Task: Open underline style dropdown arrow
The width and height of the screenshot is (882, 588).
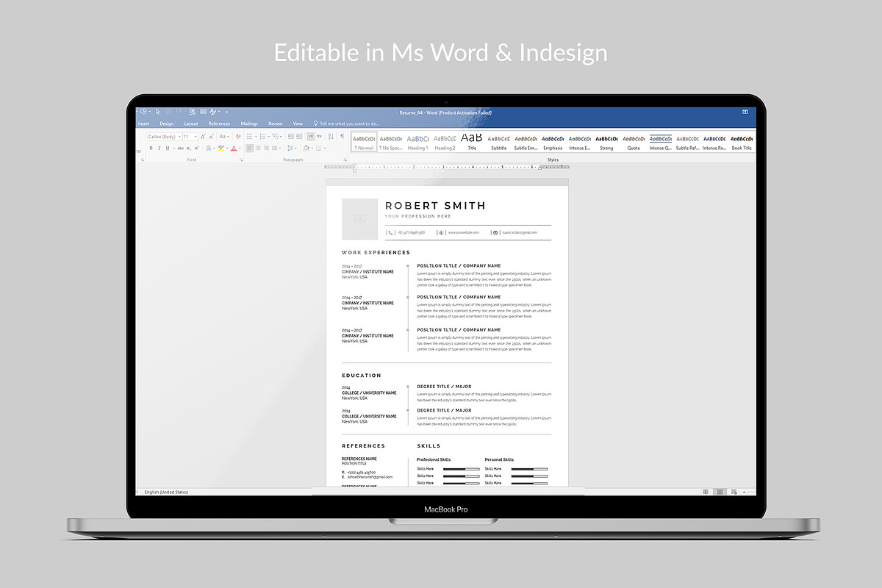Action: coord(173,148)
